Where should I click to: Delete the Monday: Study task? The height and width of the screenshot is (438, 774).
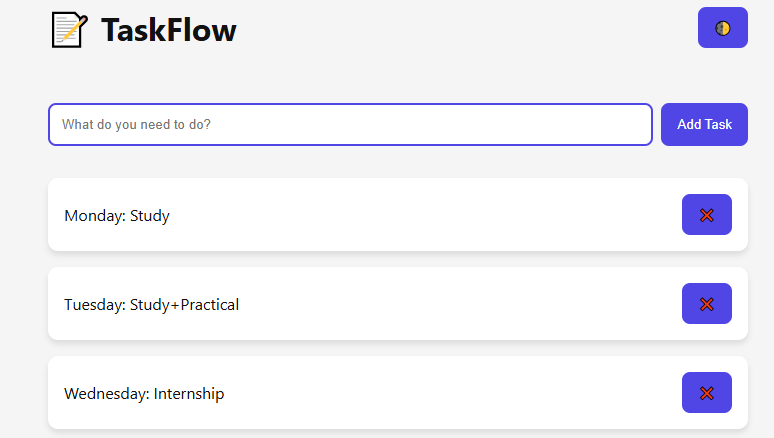[707, 215]
